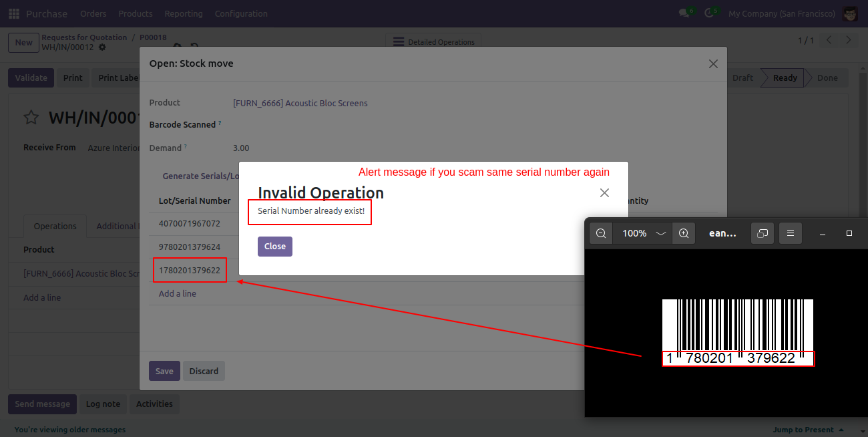Go to previous record arrow
The width and height of the screenshot is (868, 437).
829,41
